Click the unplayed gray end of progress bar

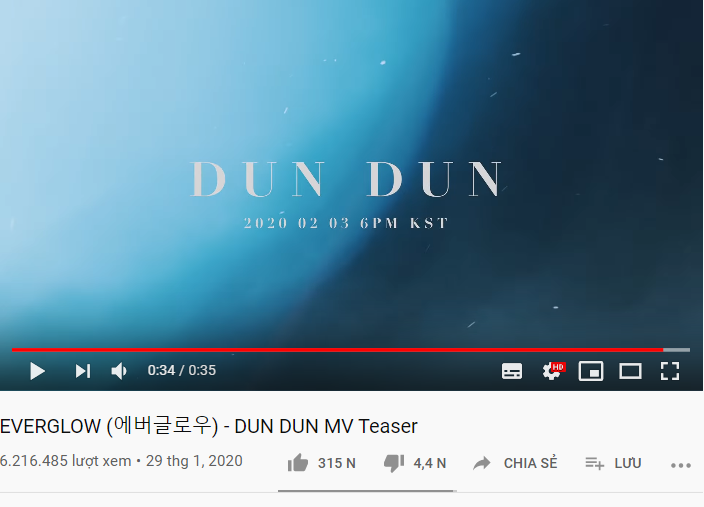[677, 349]
